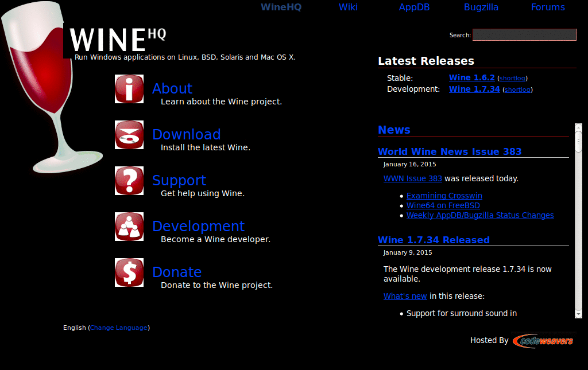588x370 pixels.
Task: Click the Donate dollar sign icon
Action: pos(129,272)
